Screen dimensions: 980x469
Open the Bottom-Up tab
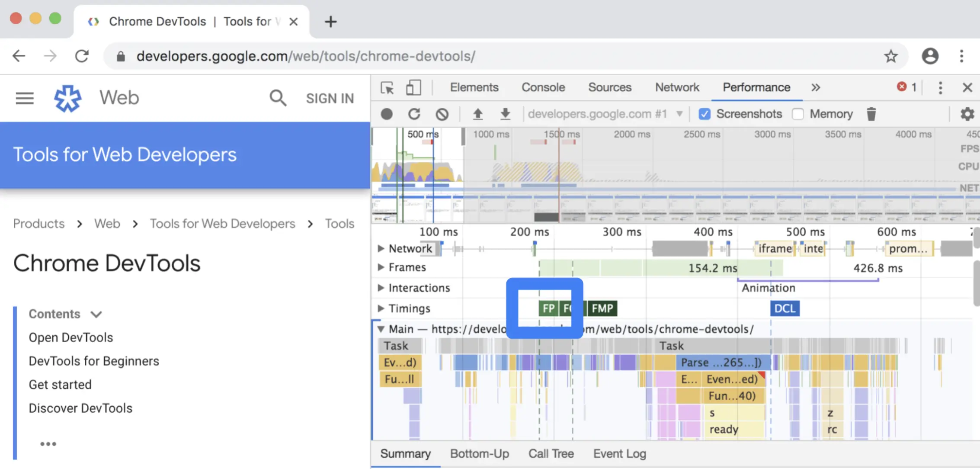(x=479, y=453)
